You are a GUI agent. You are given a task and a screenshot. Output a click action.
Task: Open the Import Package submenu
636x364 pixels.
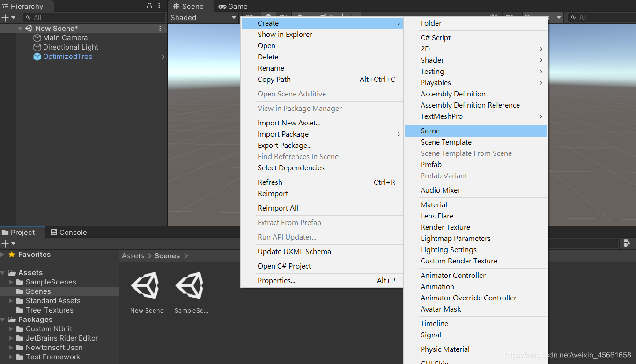tap(322, 134)
